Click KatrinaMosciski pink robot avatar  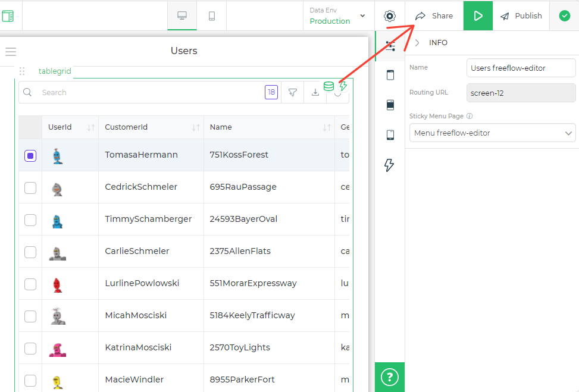coord(58,350)
